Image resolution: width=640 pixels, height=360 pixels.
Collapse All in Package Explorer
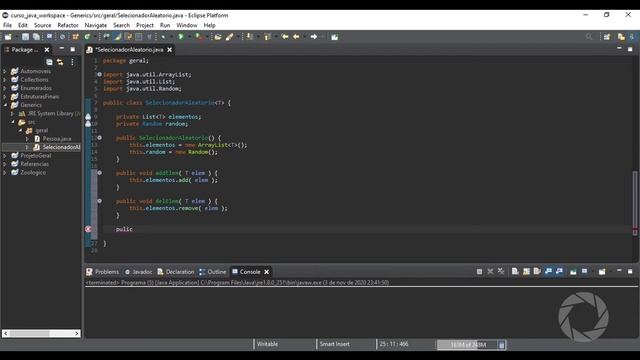tap(49, 62)
